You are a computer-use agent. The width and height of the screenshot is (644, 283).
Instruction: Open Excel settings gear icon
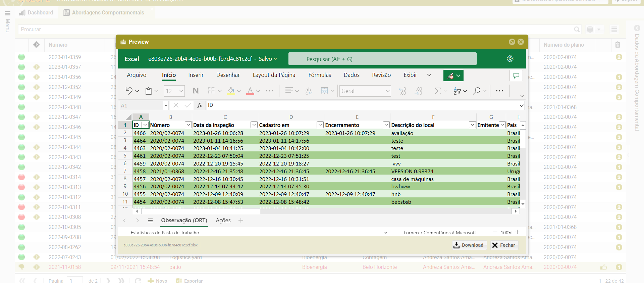[510, 59]
